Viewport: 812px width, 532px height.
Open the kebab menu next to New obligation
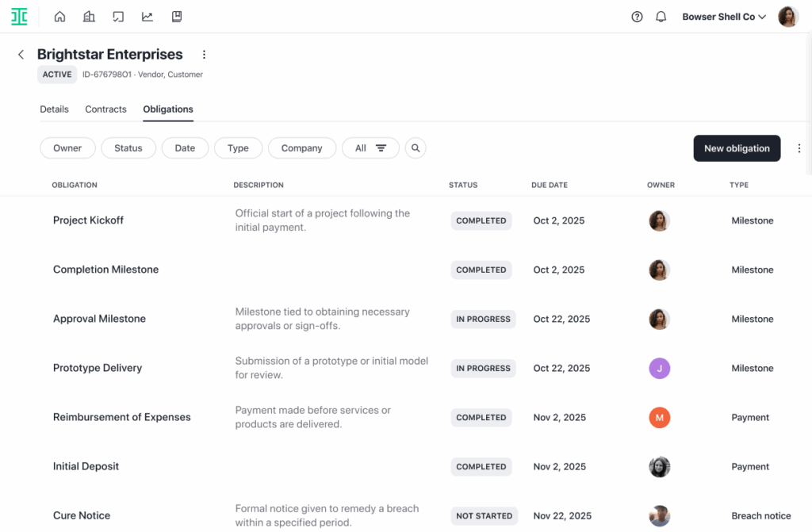(799, 148)
